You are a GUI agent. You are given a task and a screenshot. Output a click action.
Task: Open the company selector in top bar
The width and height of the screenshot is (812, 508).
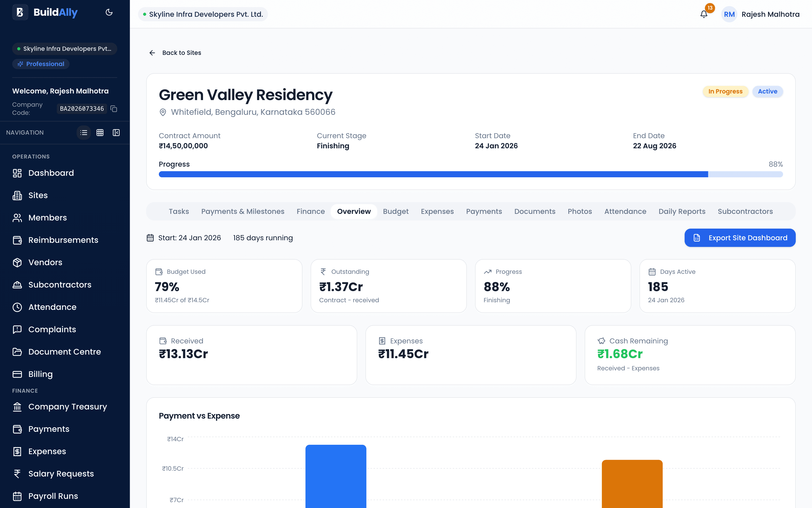click(x=203, y=14)
